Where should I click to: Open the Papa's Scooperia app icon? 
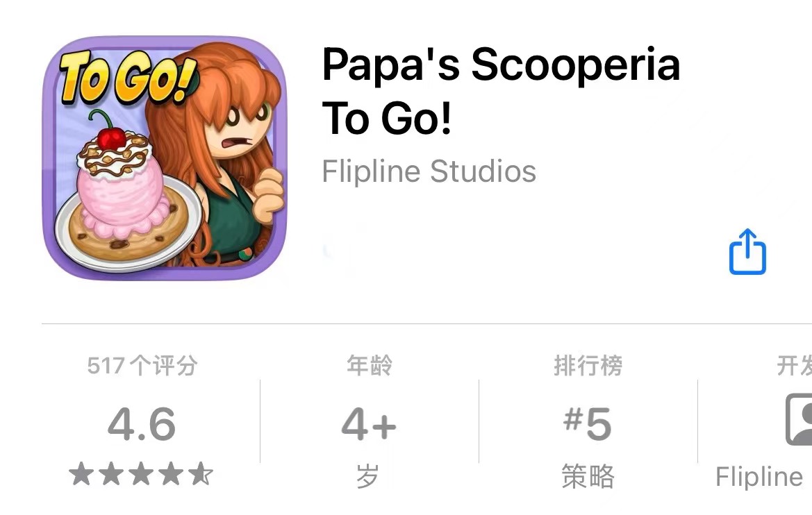click(x=165, y=158)
